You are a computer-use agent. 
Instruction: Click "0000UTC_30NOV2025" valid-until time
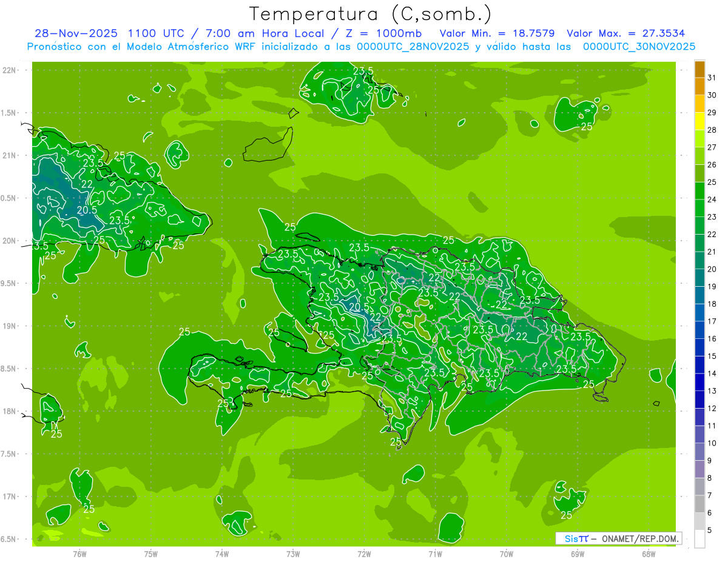[639, 47]
